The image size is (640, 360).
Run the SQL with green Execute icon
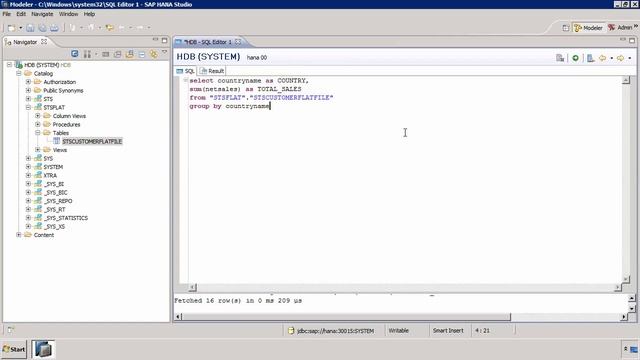[575, 58]
